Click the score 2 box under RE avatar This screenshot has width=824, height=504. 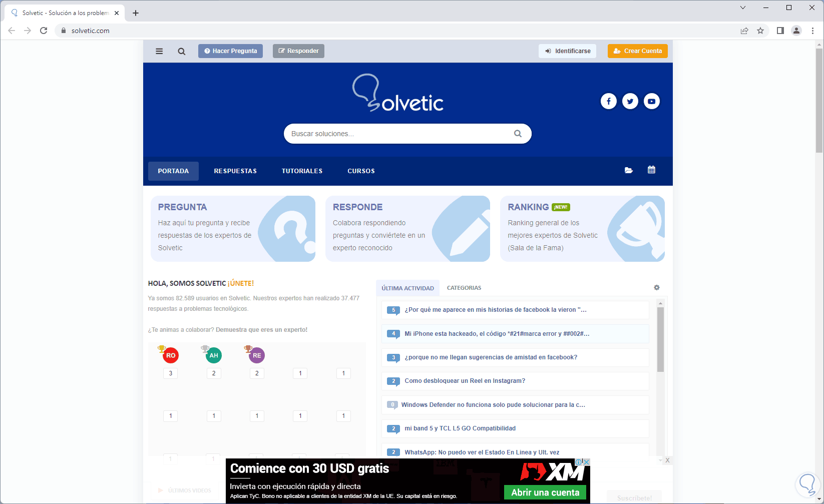click(257, 373)
